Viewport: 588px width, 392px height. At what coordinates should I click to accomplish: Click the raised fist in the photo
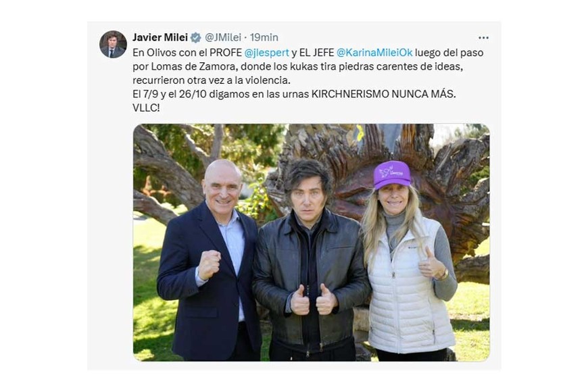pos(210,265)
